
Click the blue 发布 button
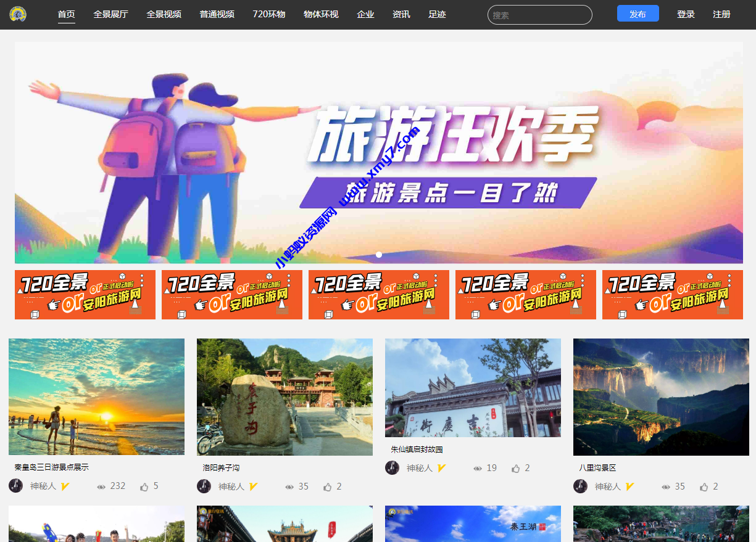pyautogui.click(x=638, y=13)
